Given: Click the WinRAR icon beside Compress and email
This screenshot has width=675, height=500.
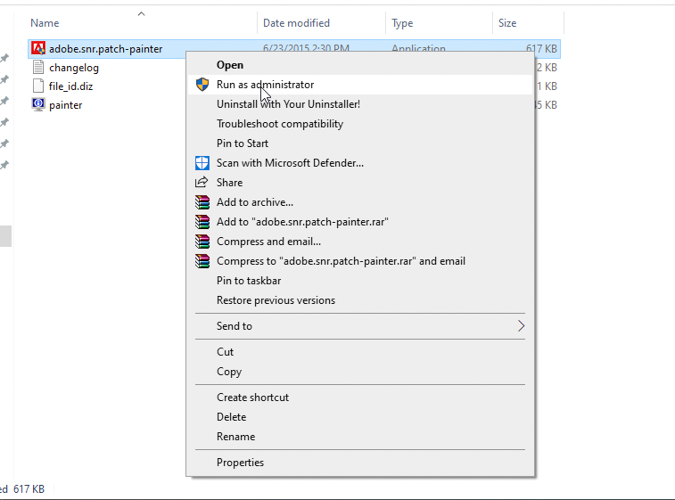Looking at the screenshot, I should pyautogui.click(x=202, y=241).
